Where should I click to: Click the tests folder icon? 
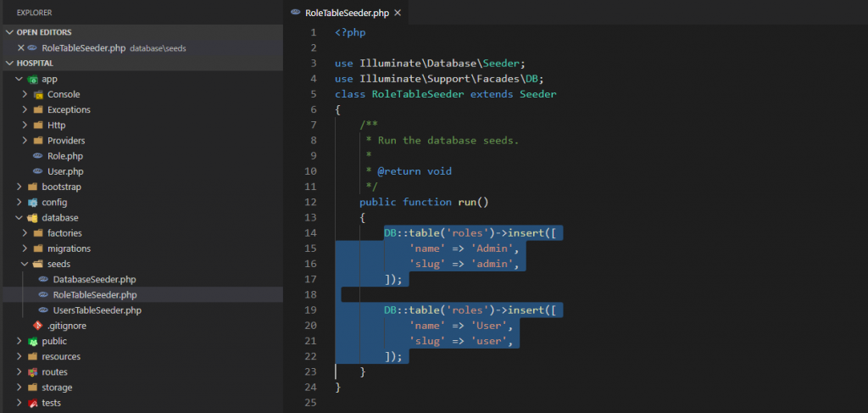[33, 404]
